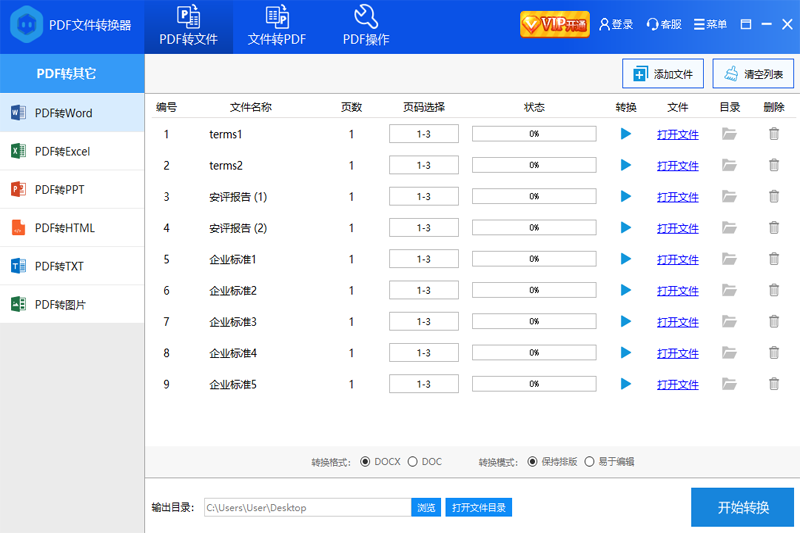
Task: Click play icon for 企业标准3 row
Action: 626,322
